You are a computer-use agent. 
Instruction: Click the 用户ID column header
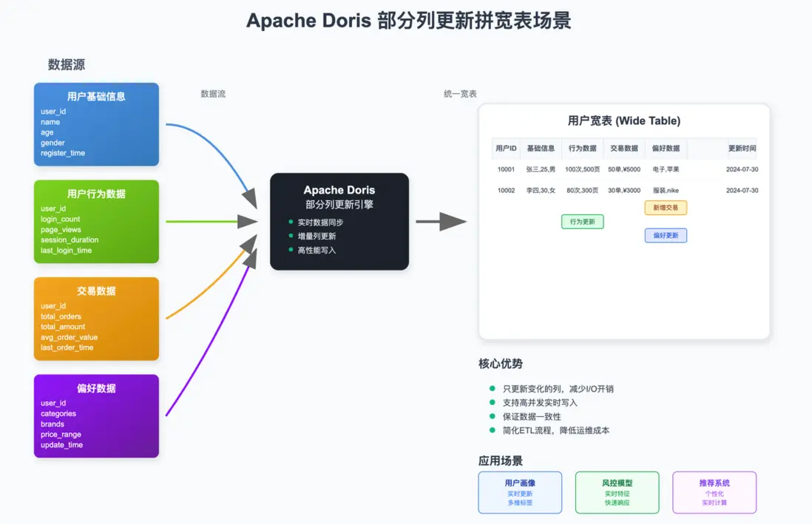tap(506, 149)
